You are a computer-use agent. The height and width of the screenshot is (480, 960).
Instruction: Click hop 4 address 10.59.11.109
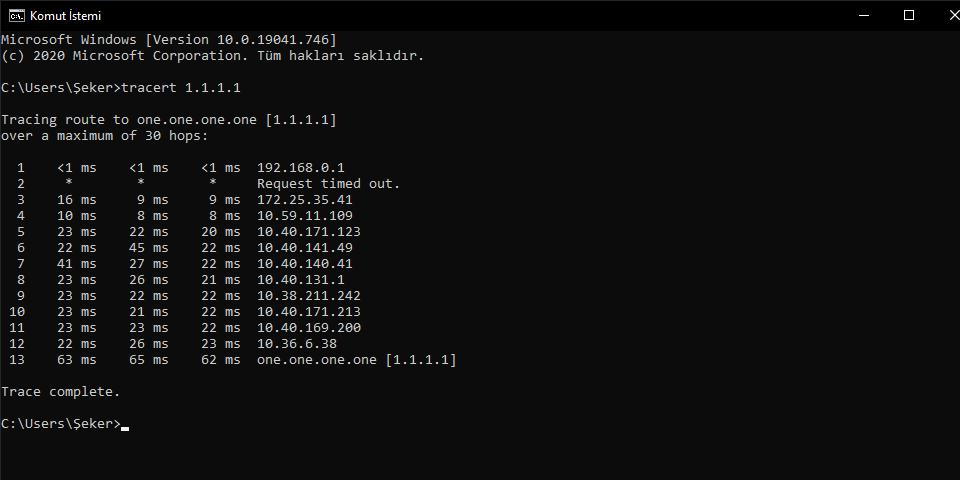coord(304,216)
